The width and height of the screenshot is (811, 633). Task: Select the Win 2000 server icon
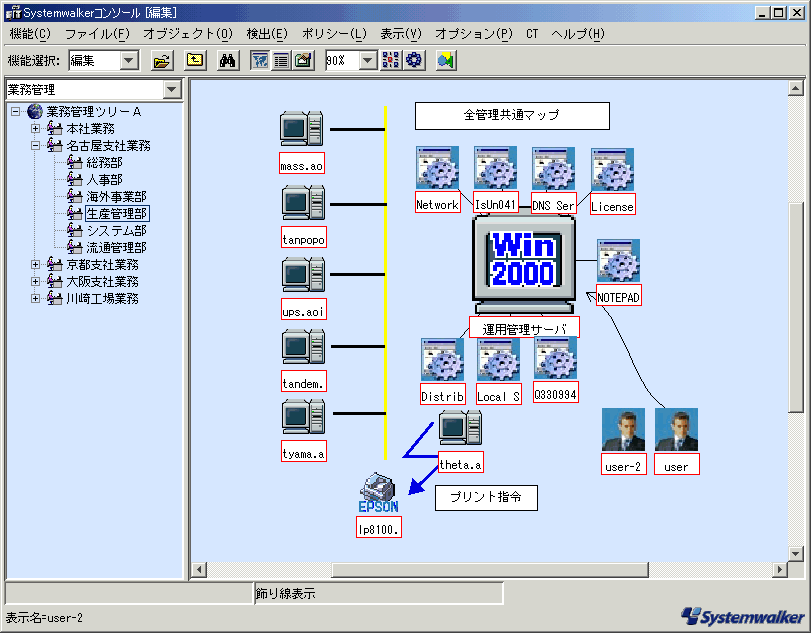pos(522,262)
